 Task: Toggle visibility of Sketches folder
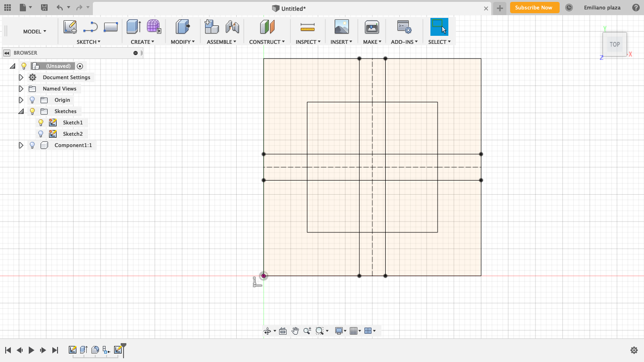coord(33,111)
